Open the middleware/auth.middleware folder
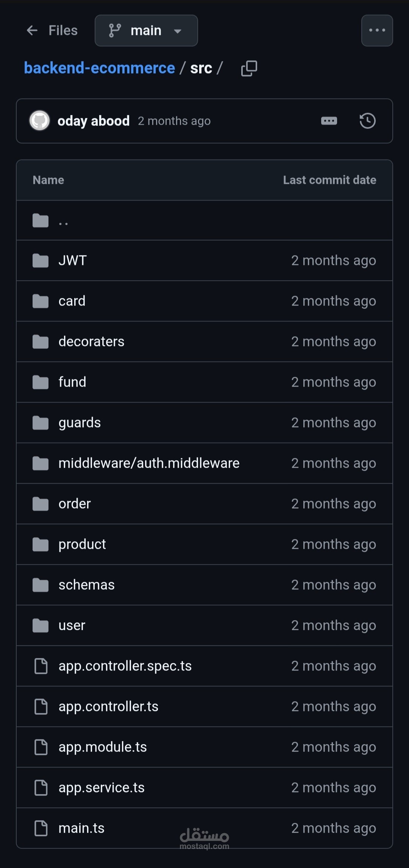 pos(149,463)
